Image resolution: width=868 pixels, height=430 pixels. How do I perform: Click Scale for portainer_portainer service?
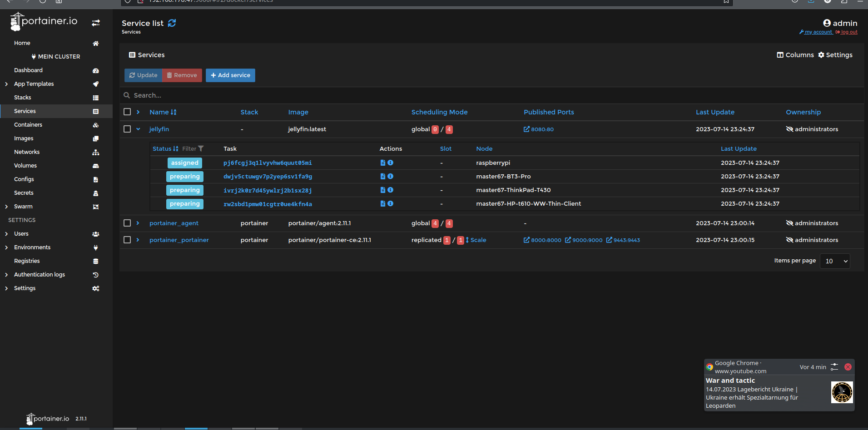point(476,240)
